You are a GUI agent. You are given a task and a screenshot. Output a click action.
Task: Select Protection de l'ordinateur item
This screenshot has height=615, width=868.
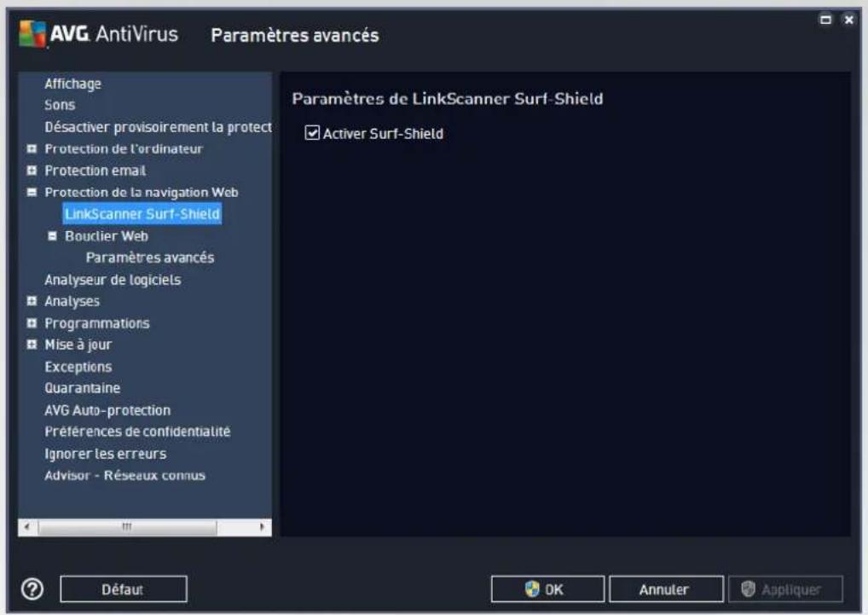click(124, 148)
